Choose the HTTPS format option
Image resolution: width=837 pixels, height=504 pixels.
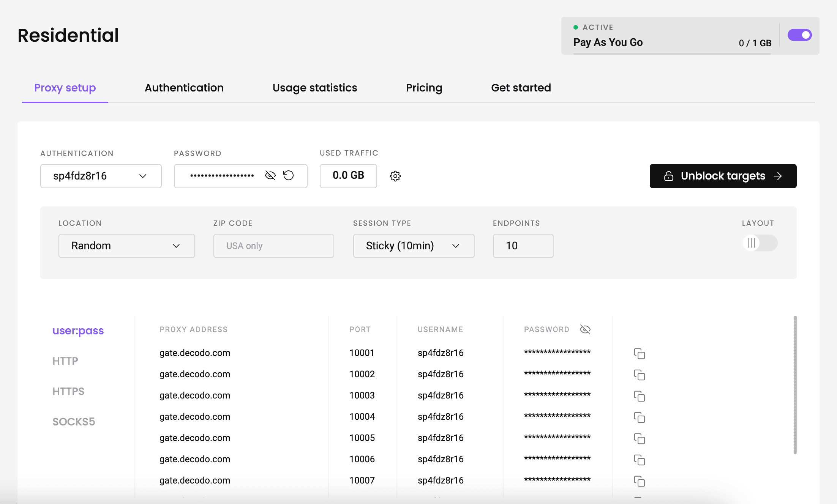point(68,391)
